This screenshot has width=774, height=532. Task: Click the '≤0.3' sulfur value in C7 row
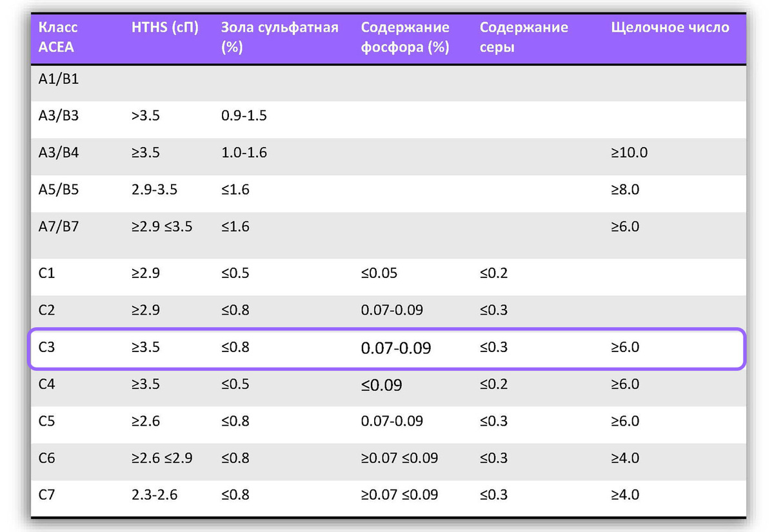point(494,495)
